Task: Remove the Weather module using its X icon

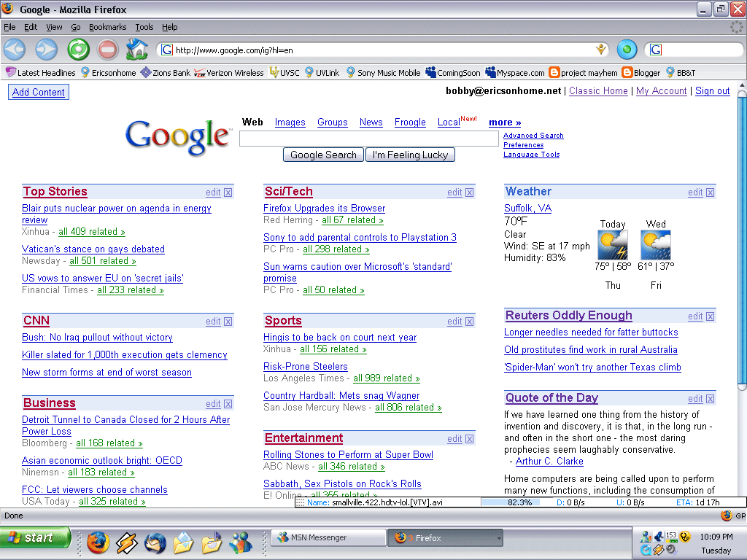Action: coord(711,192)
